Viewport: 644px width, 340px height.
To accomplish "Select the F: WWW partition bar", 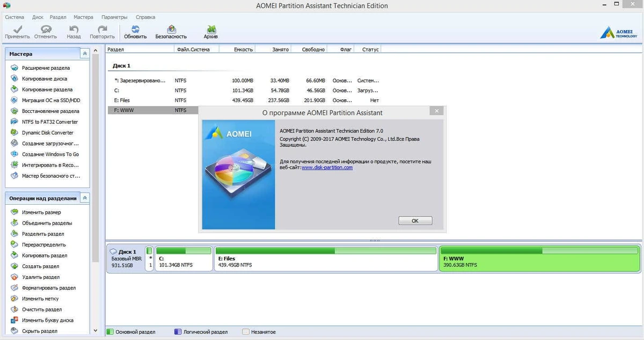I will click(x=539, y=259).
